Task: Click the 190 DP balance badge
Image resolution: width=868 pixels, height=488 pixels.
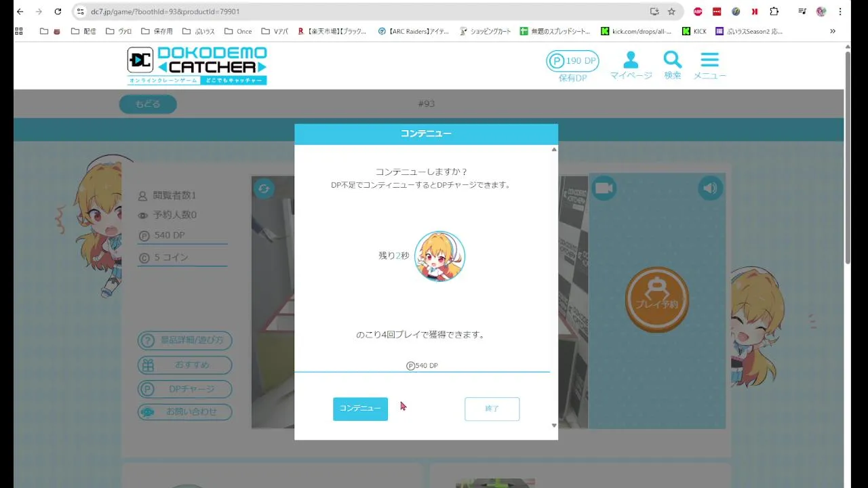Action: (x=572, y=61)
